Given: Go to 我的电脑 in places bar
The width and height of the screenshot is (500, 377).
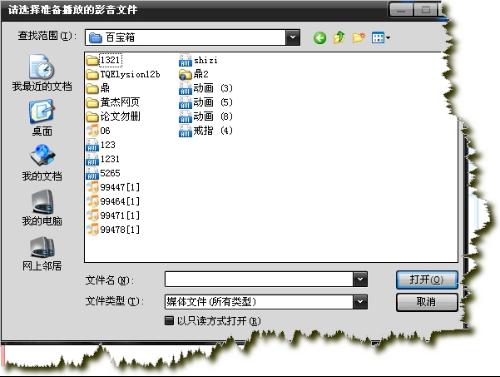Looking at the screenshot, I should click(x=42, y=208).
